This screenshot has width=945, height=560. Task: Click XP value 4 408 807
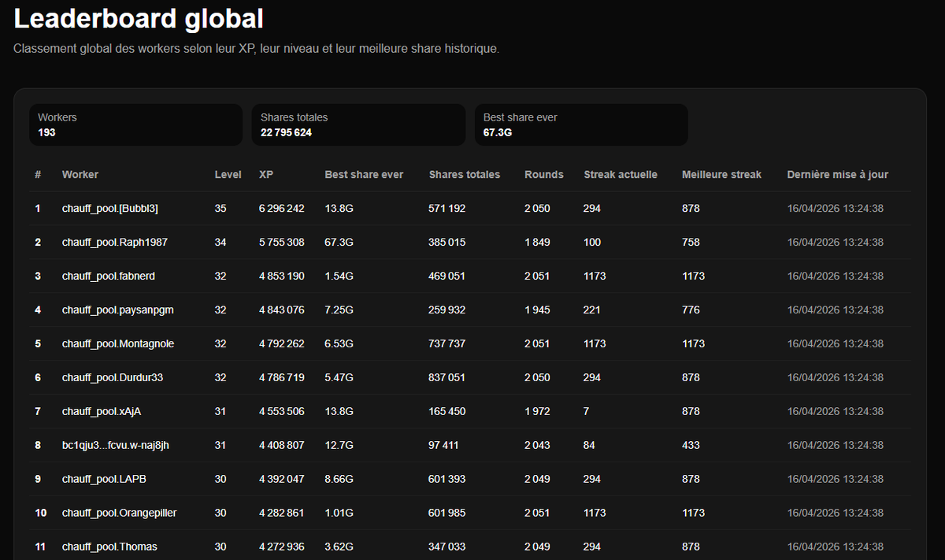point(281,446)
